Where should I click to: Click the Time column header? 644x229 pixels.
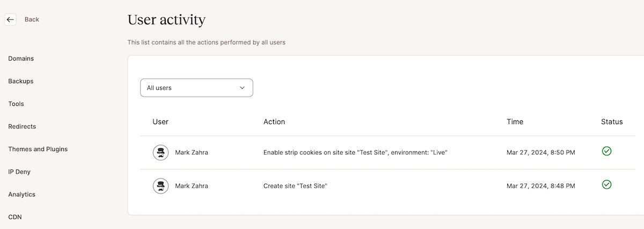tap(515, 121)
